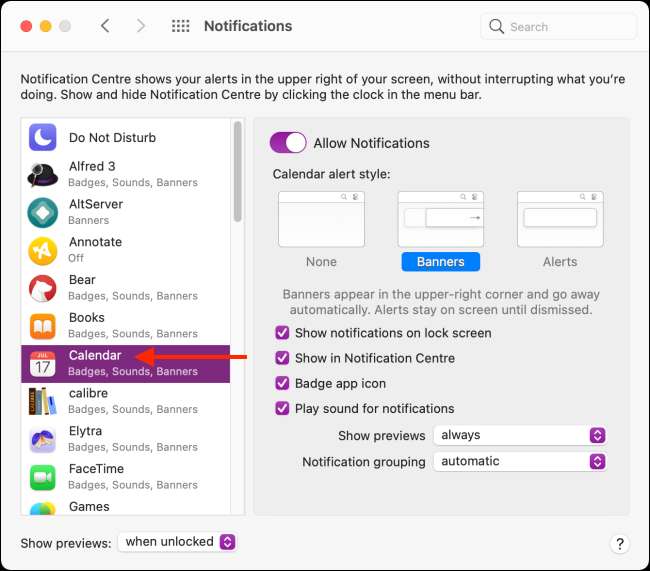The height and width of the screenshot is (571, 650).
Task: Select AltServer in the app list
Action: 126,213
